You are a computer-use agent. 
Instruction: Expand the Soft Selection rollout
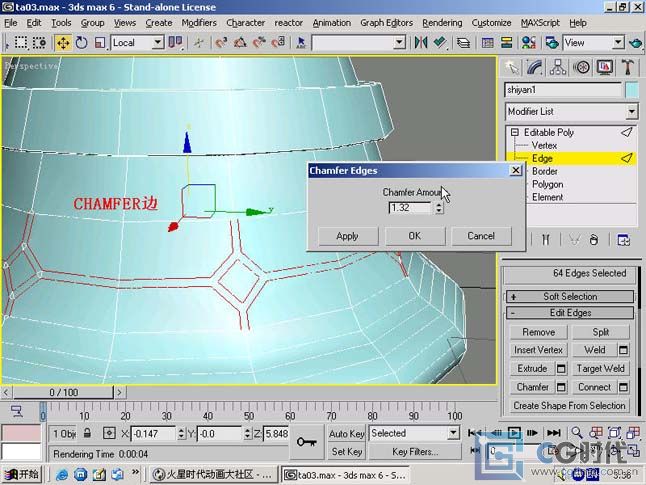(570, 296)
